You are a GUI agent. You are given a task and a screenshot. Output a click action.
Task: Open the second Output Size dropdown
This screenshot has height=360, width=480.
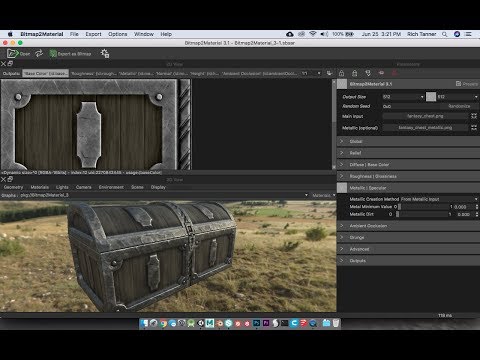458,97
